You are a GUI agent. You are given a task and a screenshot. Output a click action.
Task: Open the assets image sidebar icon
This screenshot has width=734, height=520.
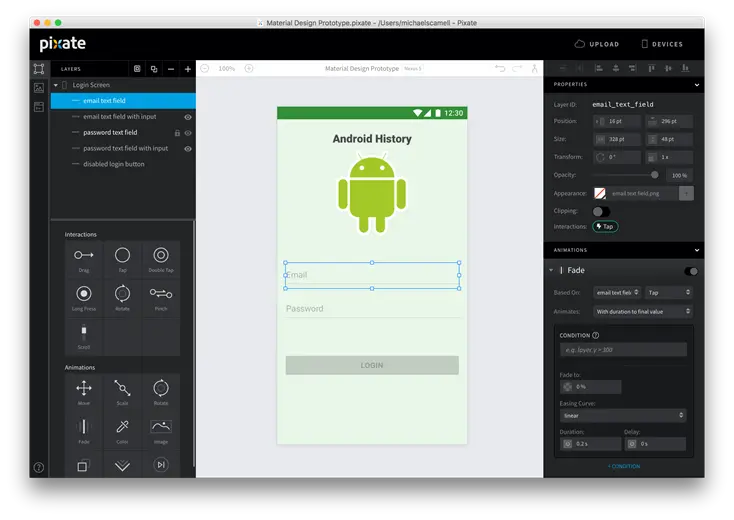[x=39, y=88]
